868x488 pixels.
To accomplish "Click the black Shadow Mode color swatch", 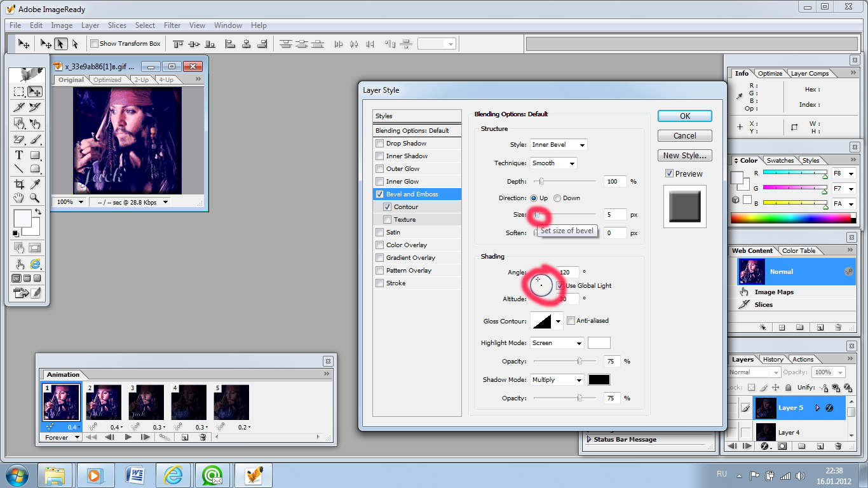I will click(599, 380).
